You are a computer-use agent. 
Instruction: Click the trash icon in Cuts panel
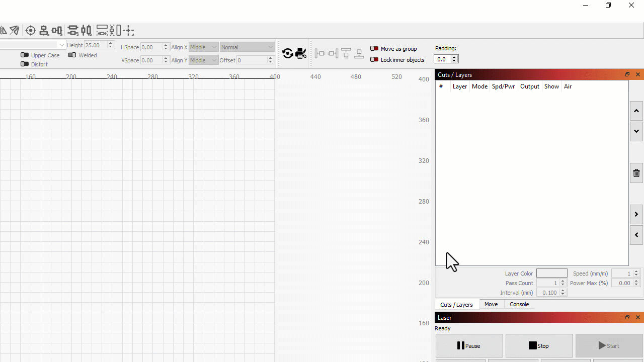tap(636, 173)
